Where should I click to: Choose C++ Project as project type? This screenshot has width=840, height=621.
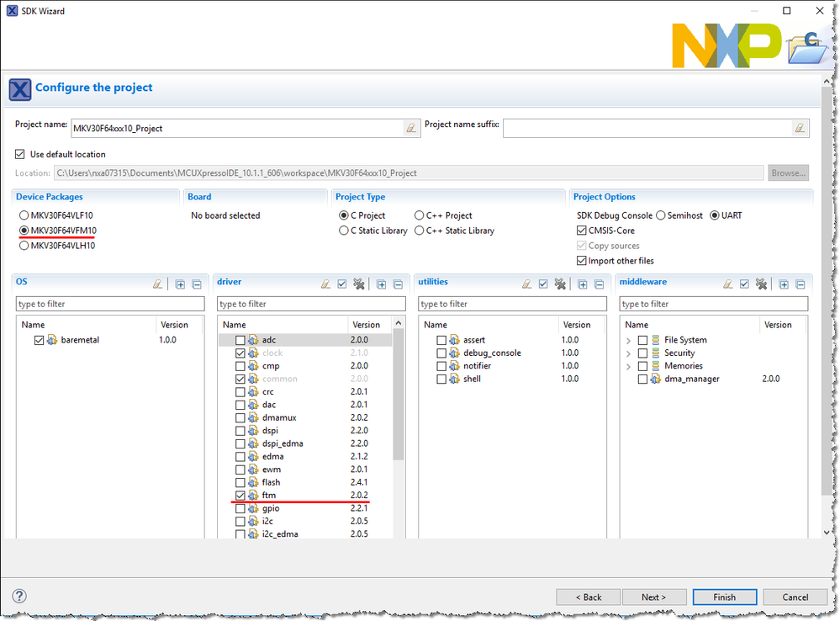419,215
